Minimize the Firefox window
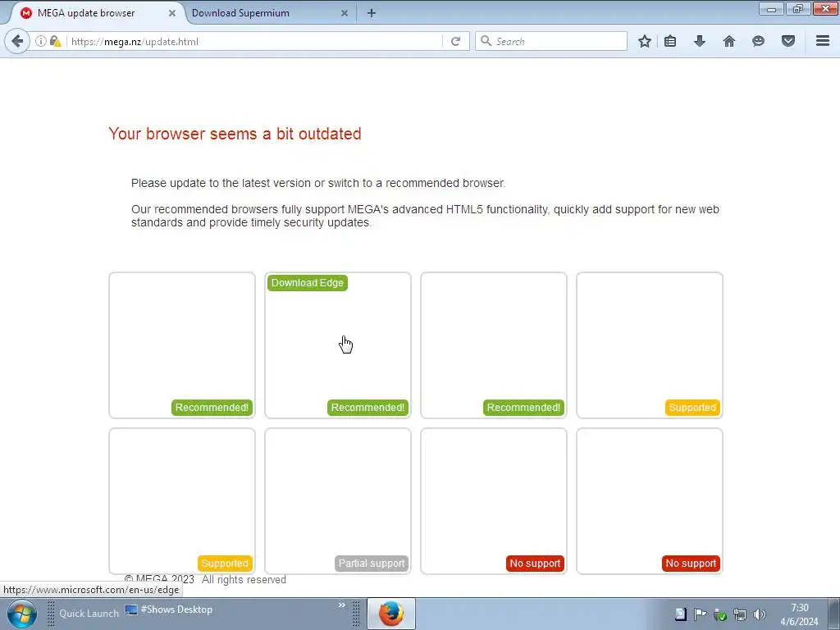The width and height of the screenshot is (840, 630). (771, 8)
